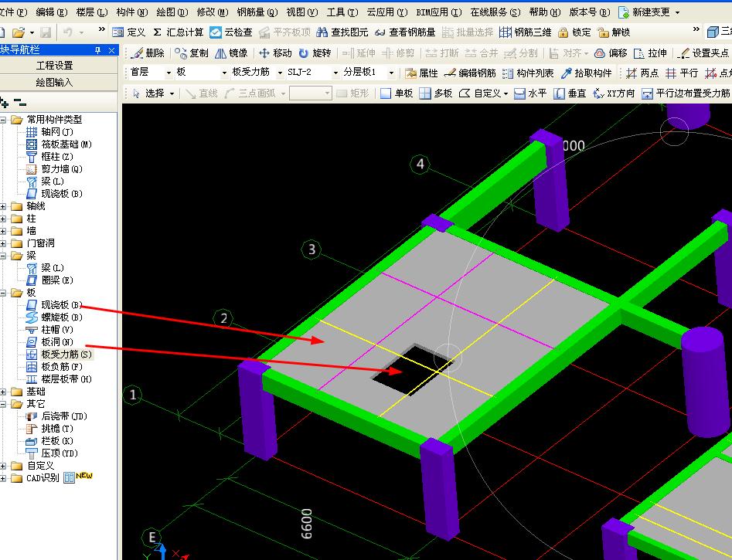Select the 删除 delete tool
This screenshot has width=732, height=560.
[x=148, y=53]
